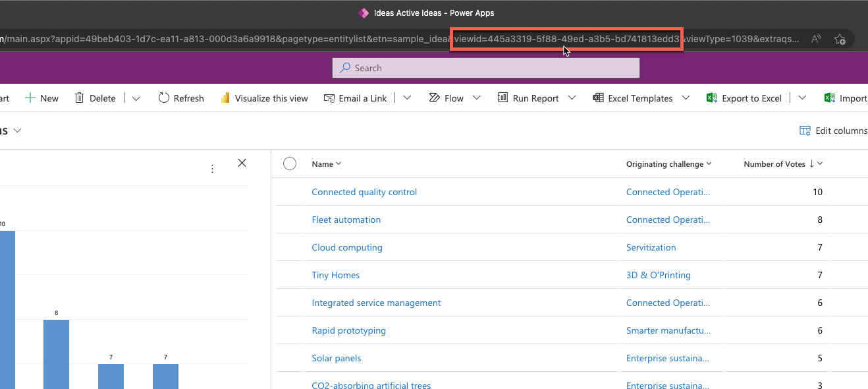This screenshot has height=389, width=868.
Task: Click the New plus icon
Action: pos(30,98)
